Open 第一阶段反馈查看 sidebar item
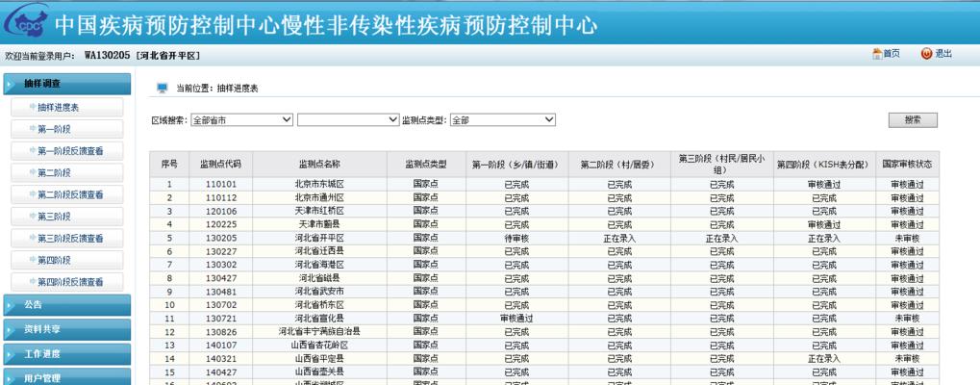This screenshot has width=980, height=385. click(x=67, y=151)
